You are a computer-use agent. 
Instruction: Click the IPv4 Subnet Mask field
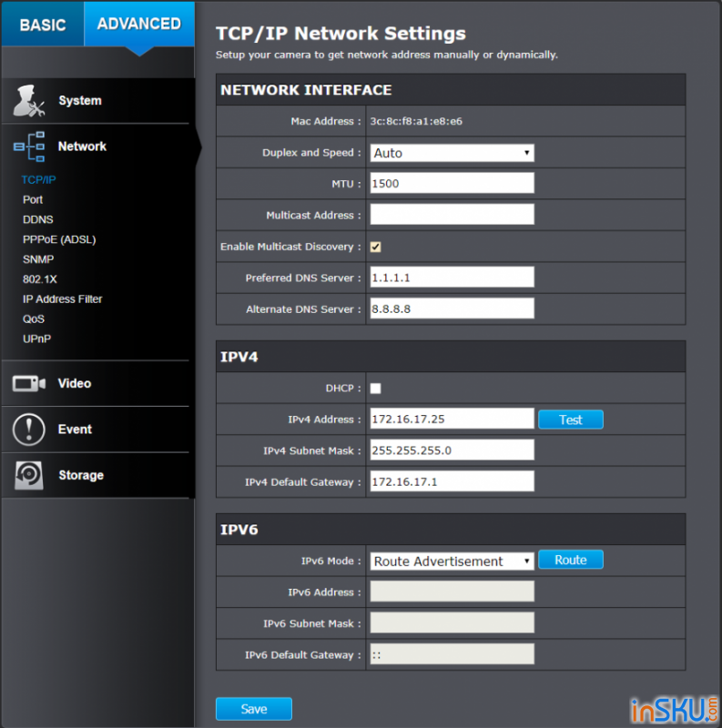453,450
